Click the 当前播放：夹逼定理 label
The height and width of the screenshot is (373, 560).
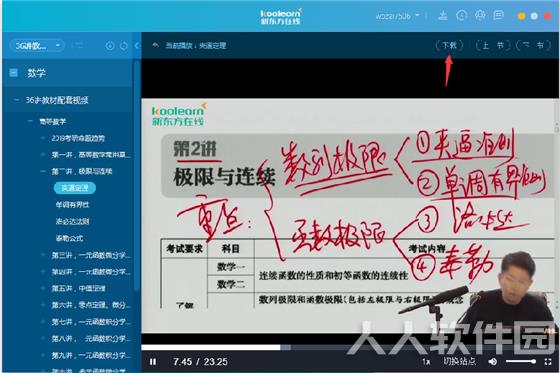click(x=196, y=45)
